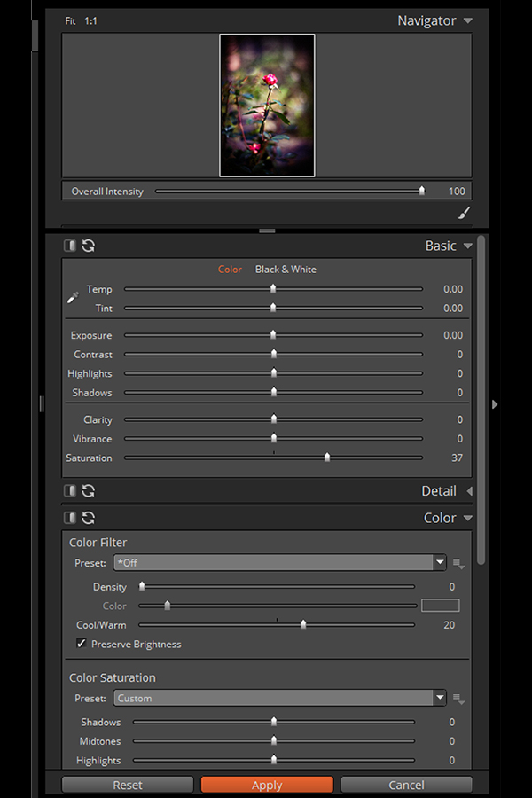Click the Color Saturation Shadows slider handle
The width and height of the screenshot is (532, 798).
point(274,721)
